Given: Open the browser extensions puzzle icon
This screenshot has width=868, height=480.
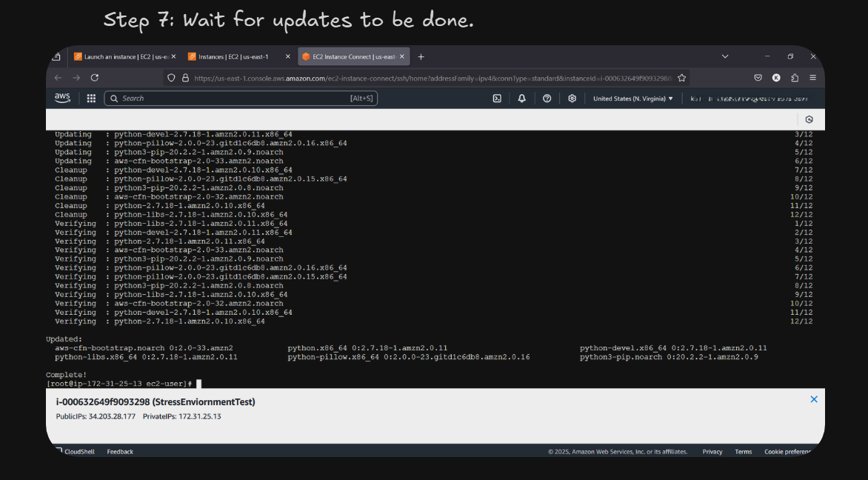Looking at the screenshot, I should tap(795, 78).
